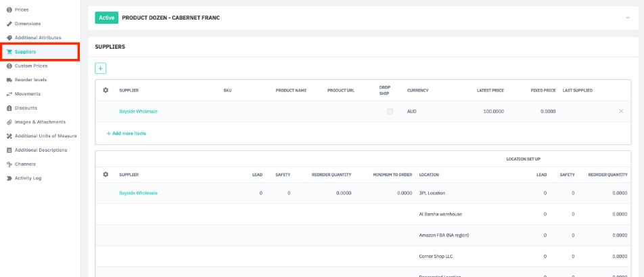The width and height of the screenshot is (644, 277).
Task: Click Add more items link
Action: pos(129,133)
